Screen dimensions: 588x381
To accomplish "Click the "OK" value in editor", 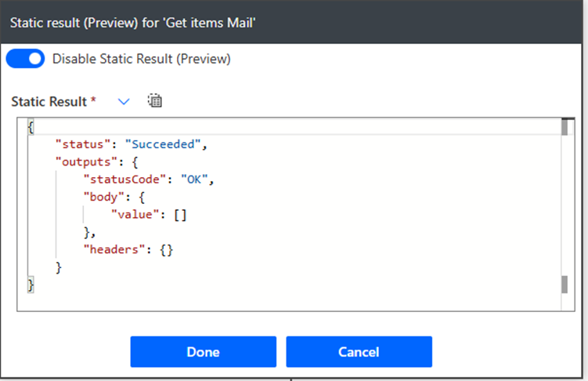I will click(x=193, y=179).
